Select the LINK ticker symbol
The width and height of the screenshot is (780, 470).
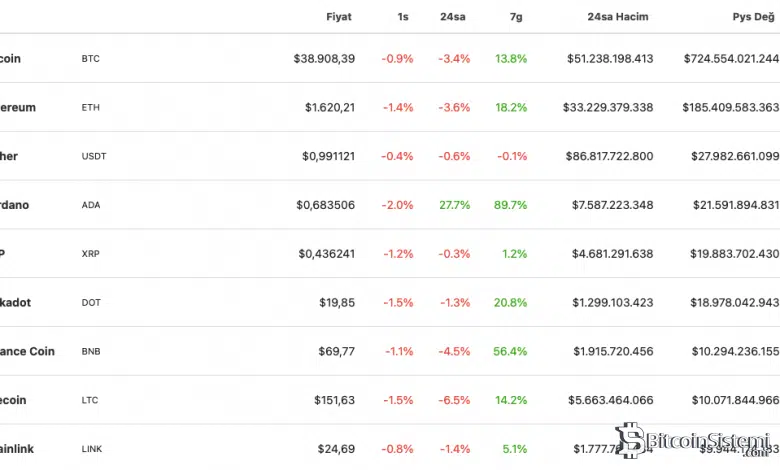pyautogui.click(x=93, y=449)
